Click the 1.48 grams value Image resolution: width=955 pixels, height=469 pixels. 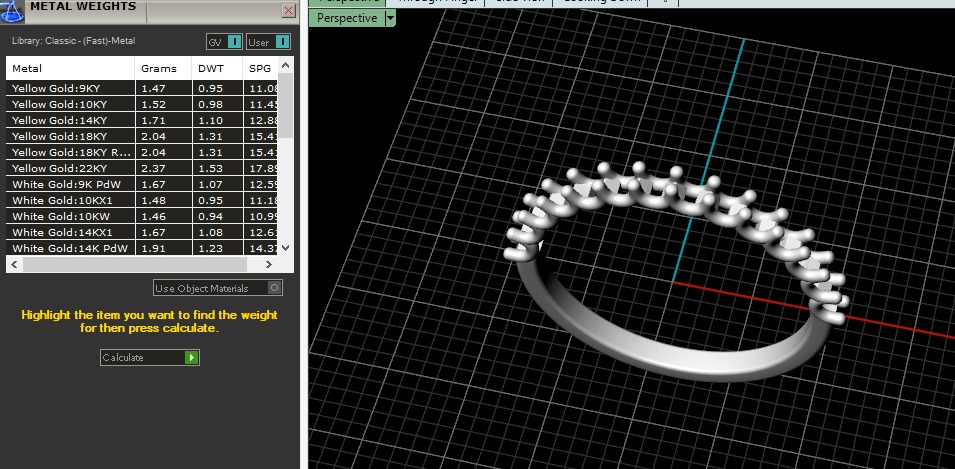(x=153, y=200)
